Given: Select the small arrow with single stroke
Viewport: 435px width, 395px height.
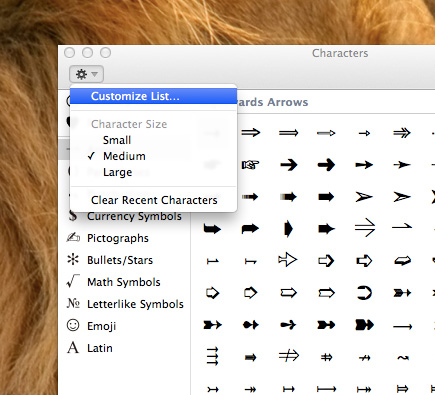Looking at the screenshot, I should click(364, 358).
